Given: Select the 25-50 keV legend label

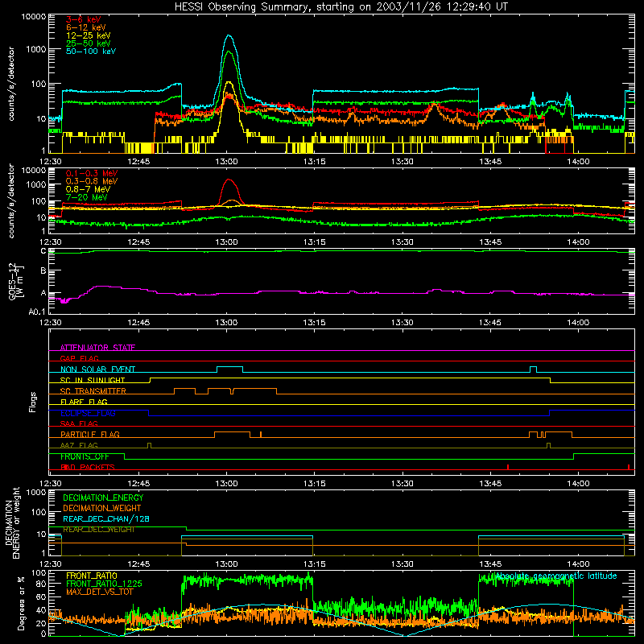Looking at the screenshot, I should pyautogui.click(x=89, y=43).
